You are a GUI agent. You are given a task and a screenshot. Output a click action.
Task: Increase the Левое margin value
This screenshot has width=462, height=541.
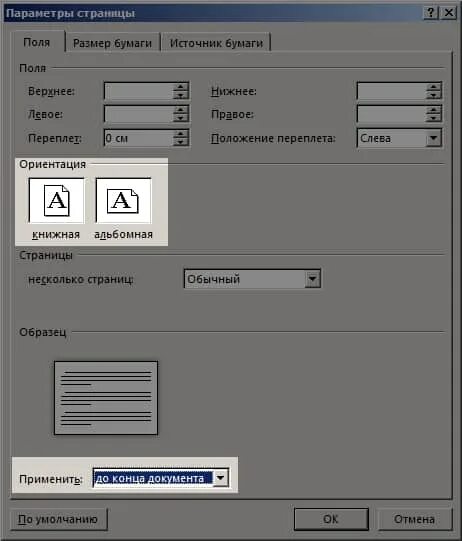click(180, 110)
